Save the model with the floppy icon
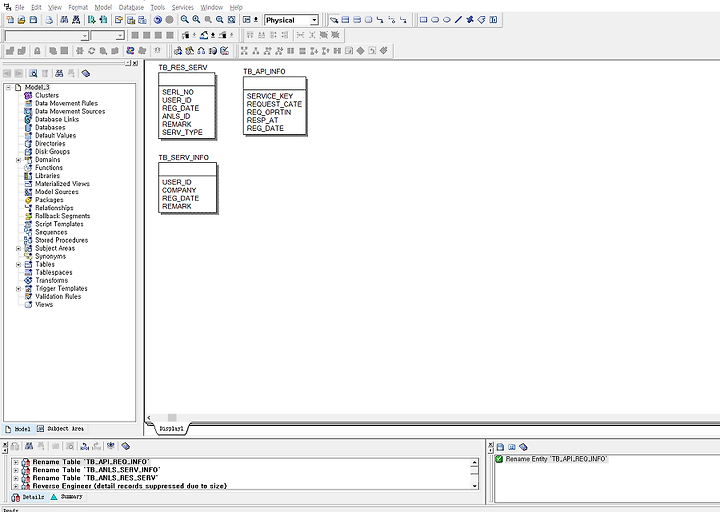The image size is (720, 512). 33,20
